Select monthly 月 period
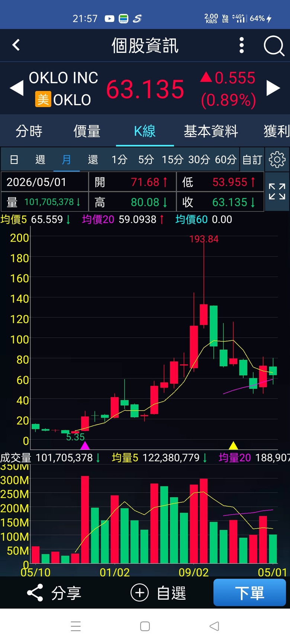The width and height of the screenshot is (290, 644). tap(67, 160)
